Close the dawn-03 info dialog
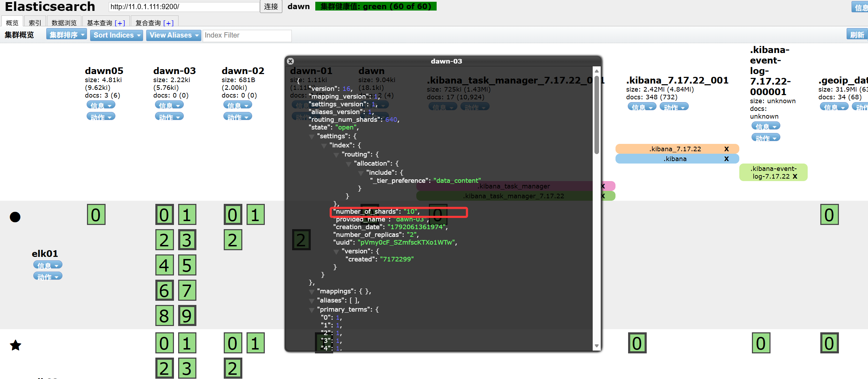 pyautogui.click(x=290, y=61)
